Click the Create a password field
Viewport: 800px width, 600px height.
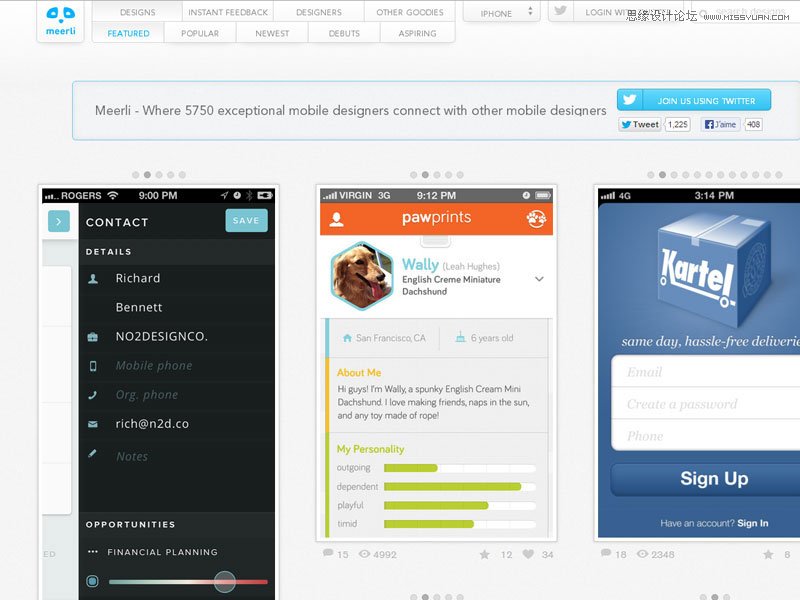coord(706,404)
